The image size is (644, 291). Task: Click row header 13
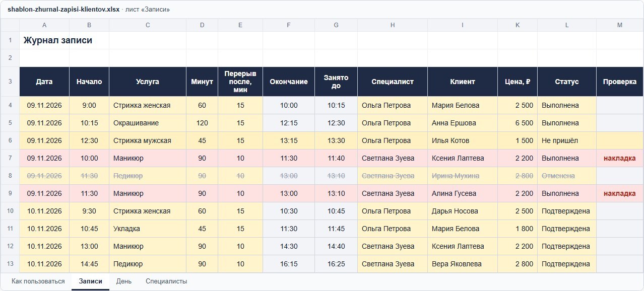[x=10, y=264]
